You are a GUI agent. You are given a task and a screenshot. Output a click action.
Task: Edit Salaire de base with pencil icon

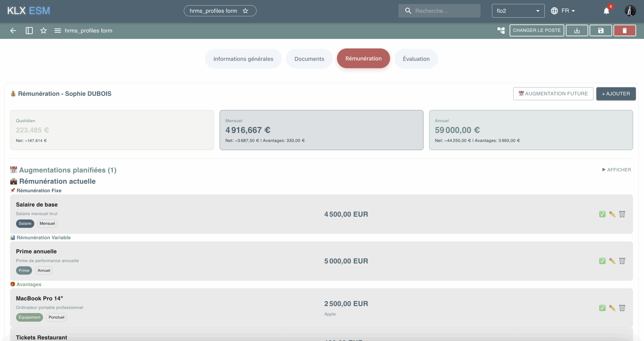(612, 214)
